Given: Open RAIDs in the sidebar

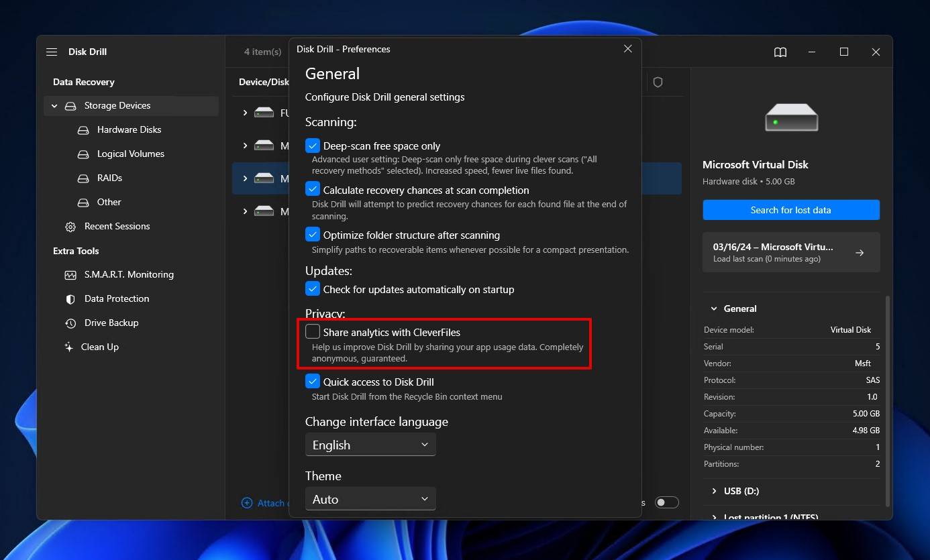Looking at the screenshot, I should pos(109,178).
